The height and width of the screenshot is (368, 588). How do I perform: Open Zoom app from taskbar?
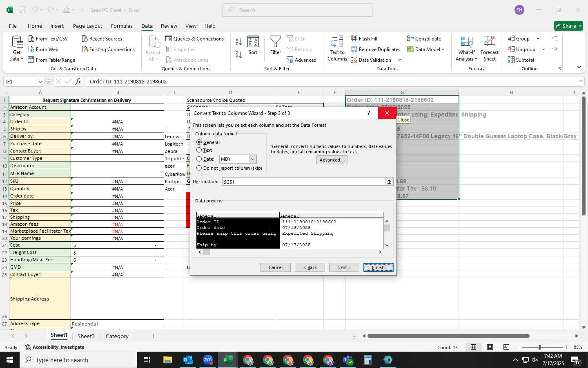click(208, 360)
